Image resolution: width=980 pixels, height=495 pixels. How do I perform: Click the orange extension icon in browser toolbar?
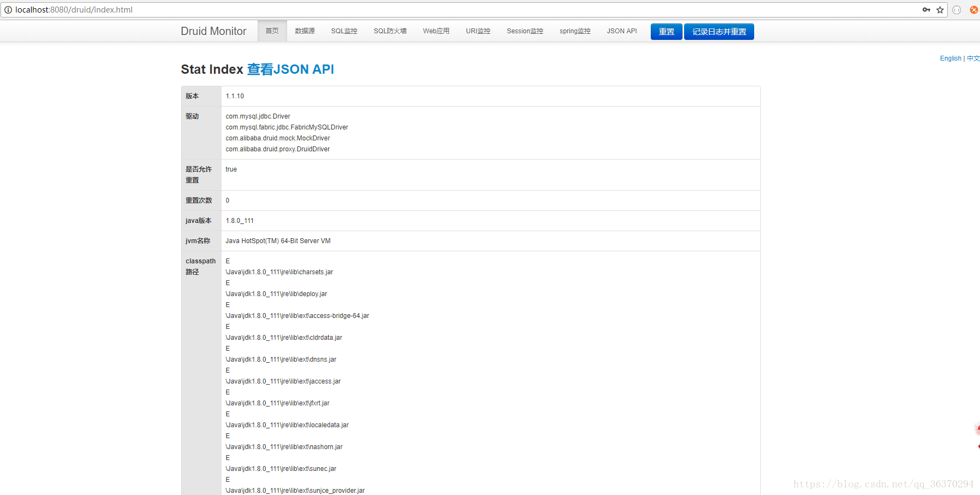click(x=974, y=10)
